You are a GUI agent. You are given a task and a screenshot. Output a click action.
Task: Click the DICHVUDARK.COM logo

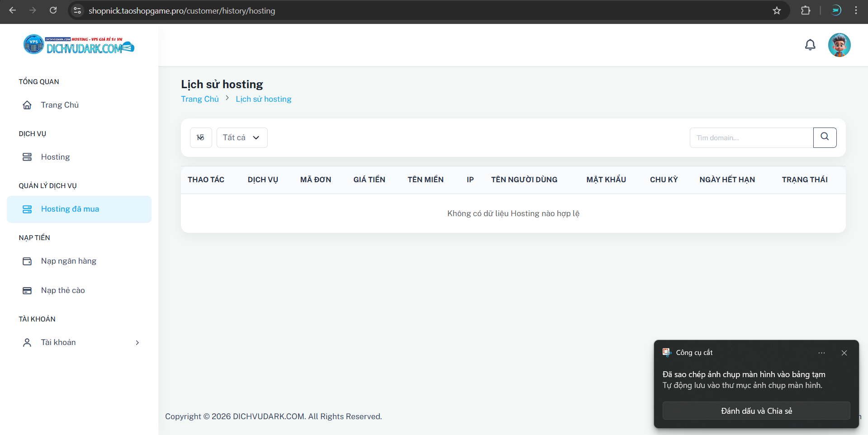click(x=79, y=44)
